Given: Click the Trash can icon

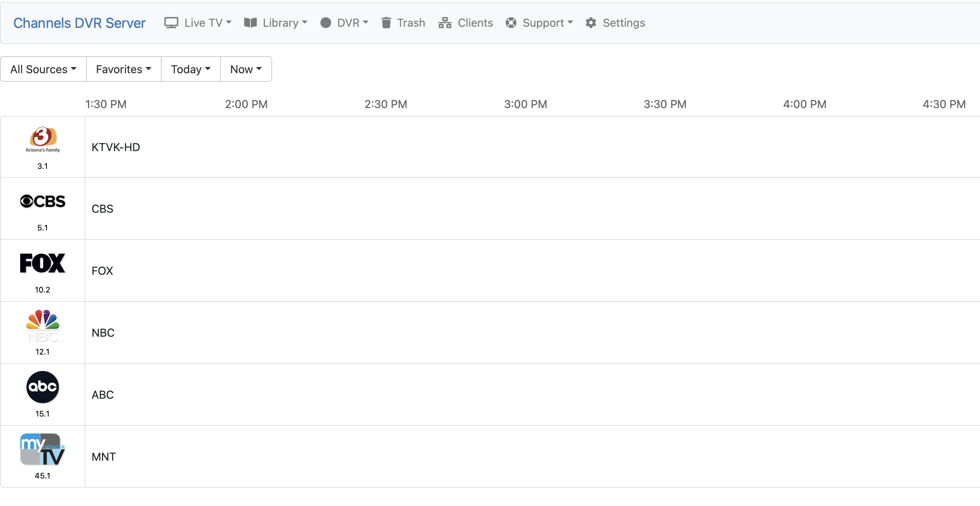Looking at the screenshot, I should 386,23.
